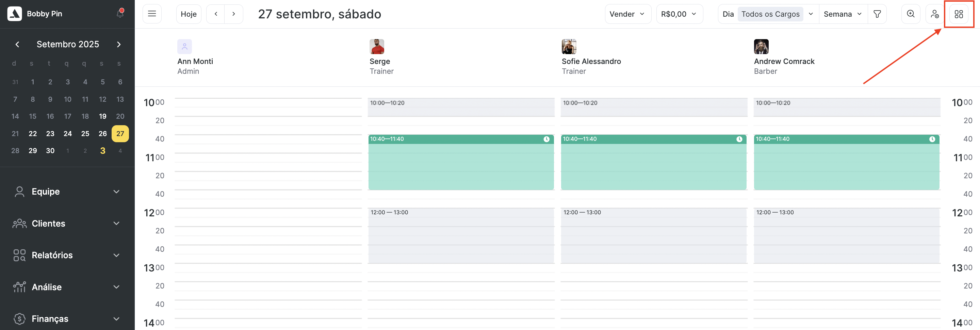The height and width of the screenshot is (330, 980).
Task: Select the Todos os Cargos filter
Action: pos(770,14)
